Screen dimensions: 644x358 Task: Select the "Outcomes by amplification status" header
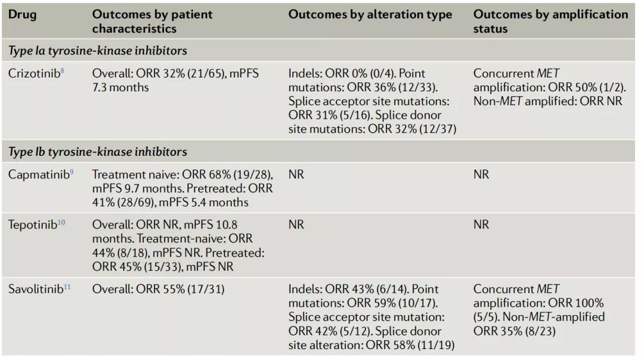[x=550, y=21]
